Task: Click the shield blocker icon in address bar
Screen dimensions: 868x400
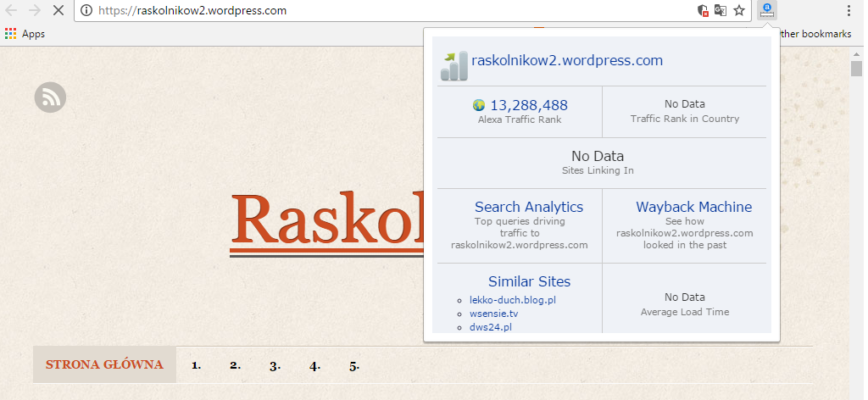Action: [x=703, y=10]
